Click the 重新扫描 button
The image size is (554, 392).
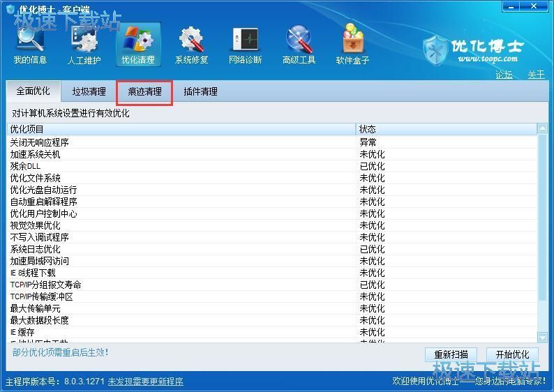tap(451, 354)
